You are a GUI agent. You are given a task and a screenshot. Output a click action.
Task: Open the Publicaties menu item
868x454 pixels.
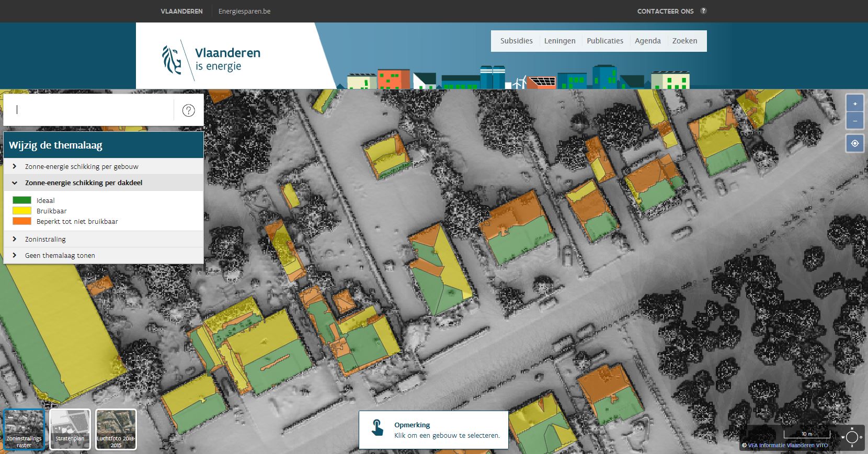click(605, 41)
